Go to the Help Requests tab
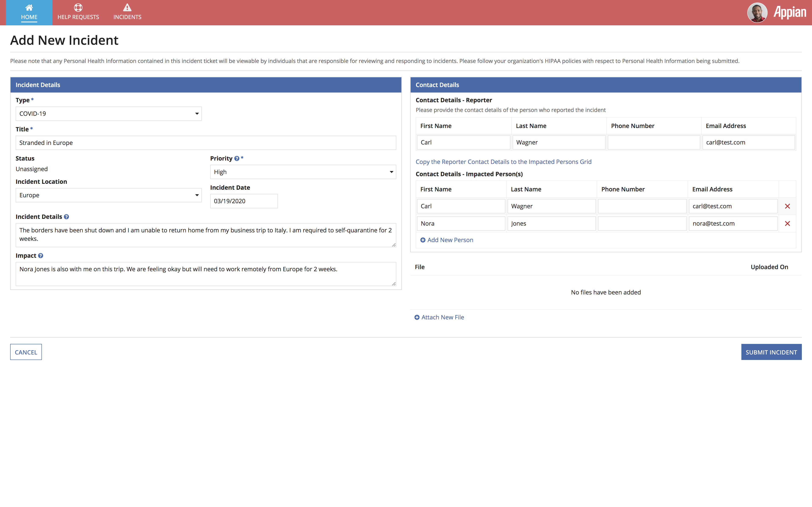This screenshot has height=507, width=812. coord(78,12)
